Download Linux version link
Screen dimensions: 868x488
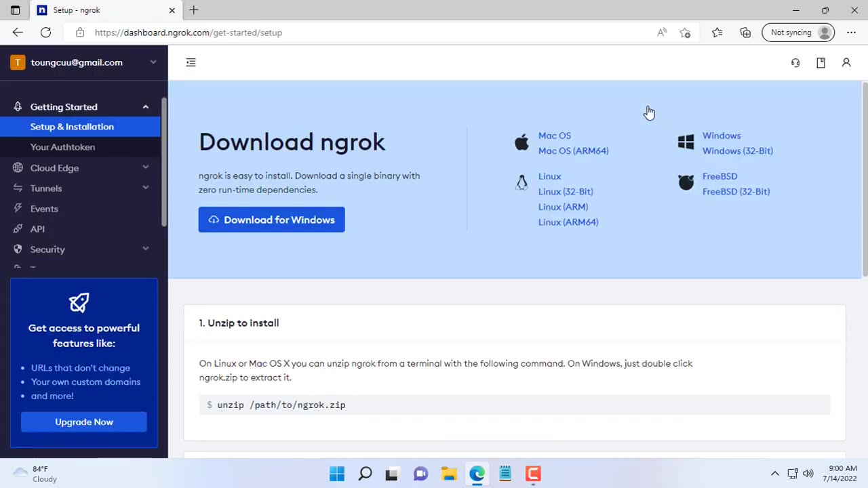tap(549, 176)
